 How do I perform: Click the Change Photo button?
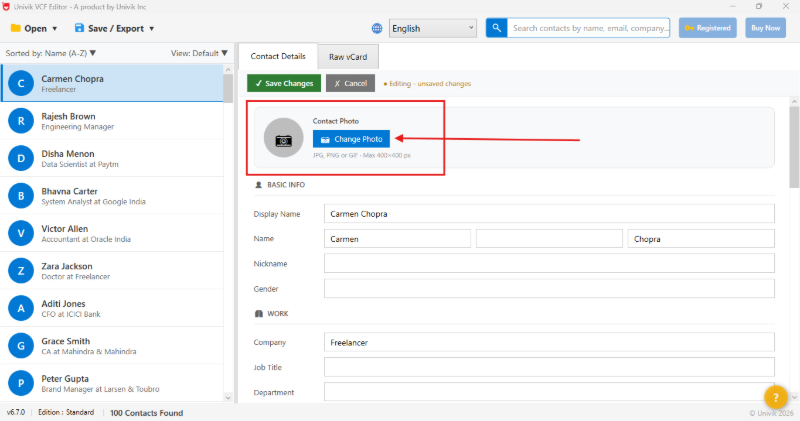point(351,139)
